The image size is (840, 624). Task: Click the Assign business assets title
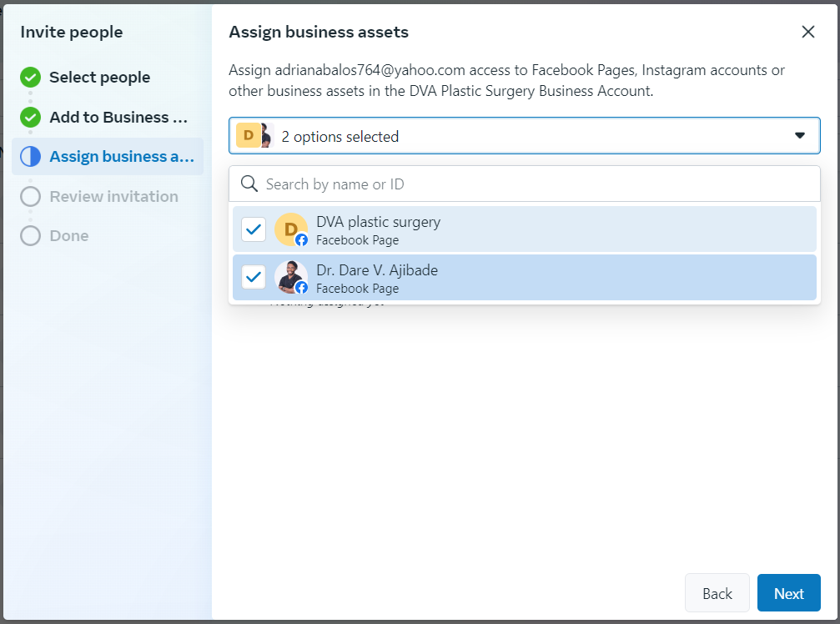coord(319,33)
